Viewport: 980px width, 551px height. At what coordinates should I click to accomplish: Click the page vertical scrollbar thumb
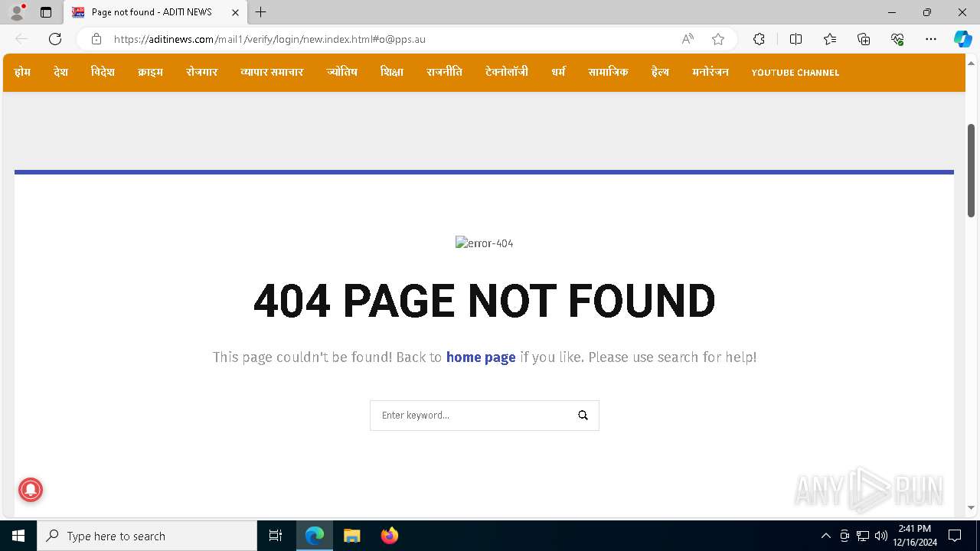(x=972, y=170)
